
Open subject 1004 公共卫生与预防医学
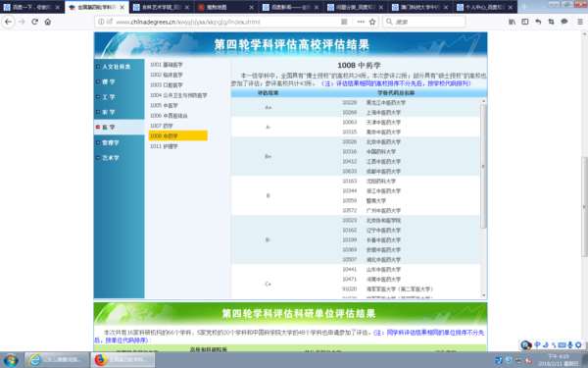coord(178,95)
